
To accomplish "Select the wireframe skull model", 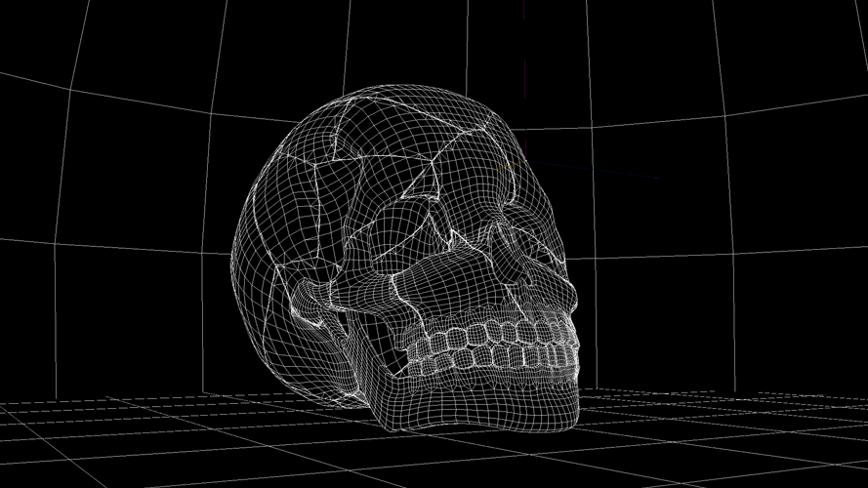I will tap(405, 258).
